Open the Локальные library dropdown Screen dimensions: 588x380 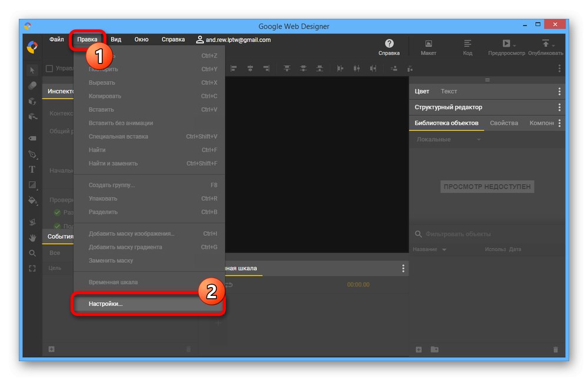[x=449, y=139]
